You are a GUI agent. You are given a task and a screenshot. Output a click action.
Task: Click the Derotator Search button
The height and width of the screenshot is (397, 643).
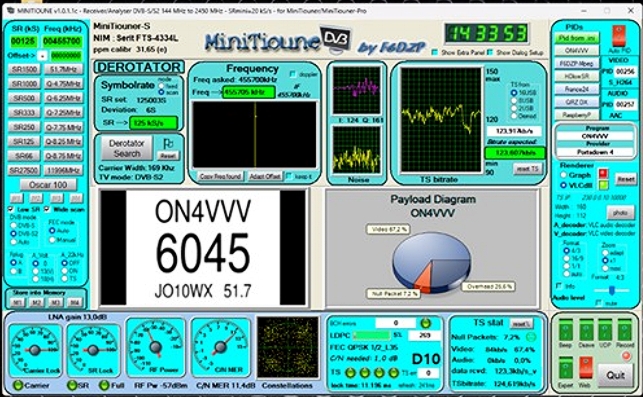tap(127, 148)
